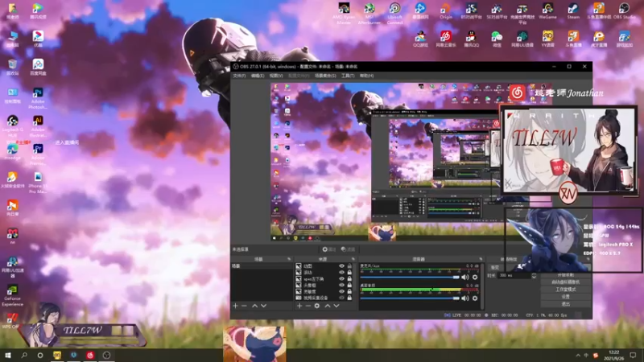The height and width of the screenshot is (362, 644).
Task: Open GeForce Experience desktop shortcut
Action: (x=13, y=295)
